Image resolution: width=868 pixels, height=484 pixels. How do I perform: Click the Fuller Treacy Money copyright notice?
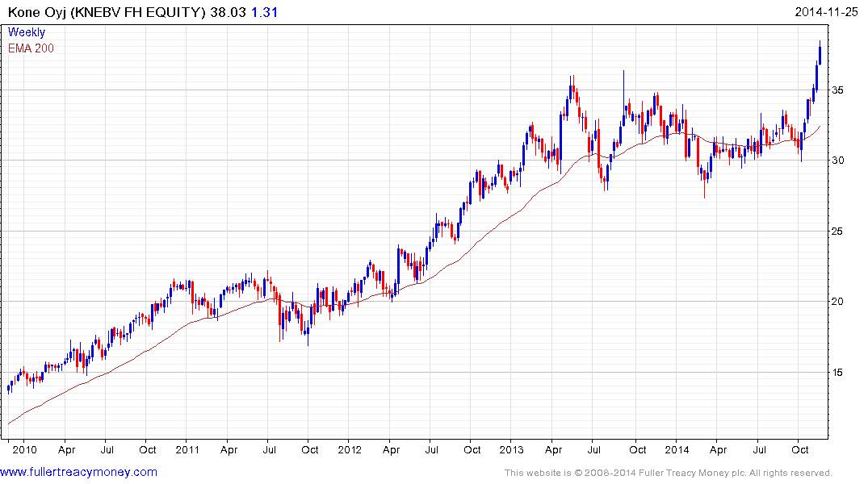point(668,473)
